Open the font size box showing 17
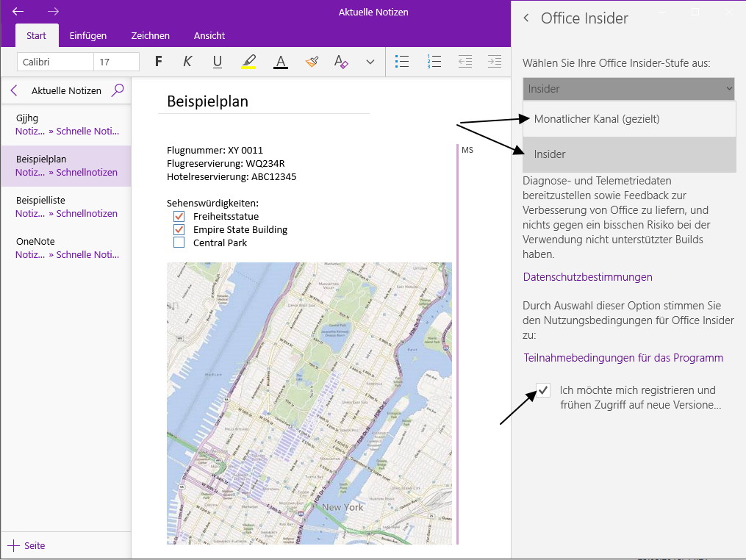The height and width of the screenshot is (560, 746). click(x=116, y=62)
